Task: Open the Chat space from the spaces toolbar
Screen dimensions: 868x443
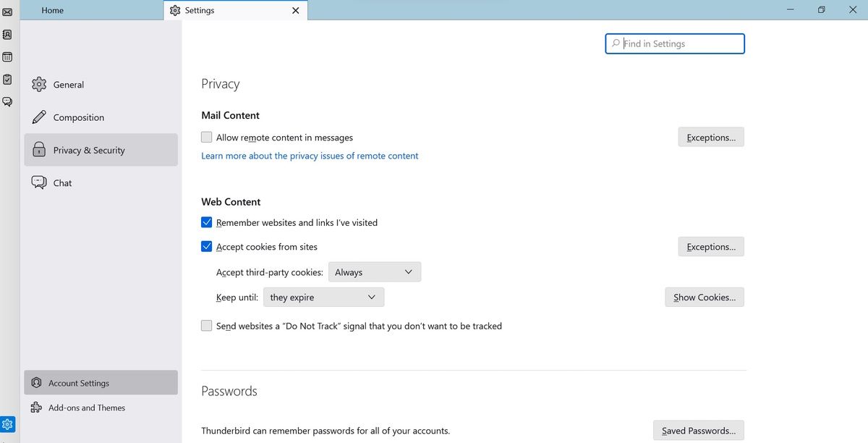Action: tap(7, 101)
